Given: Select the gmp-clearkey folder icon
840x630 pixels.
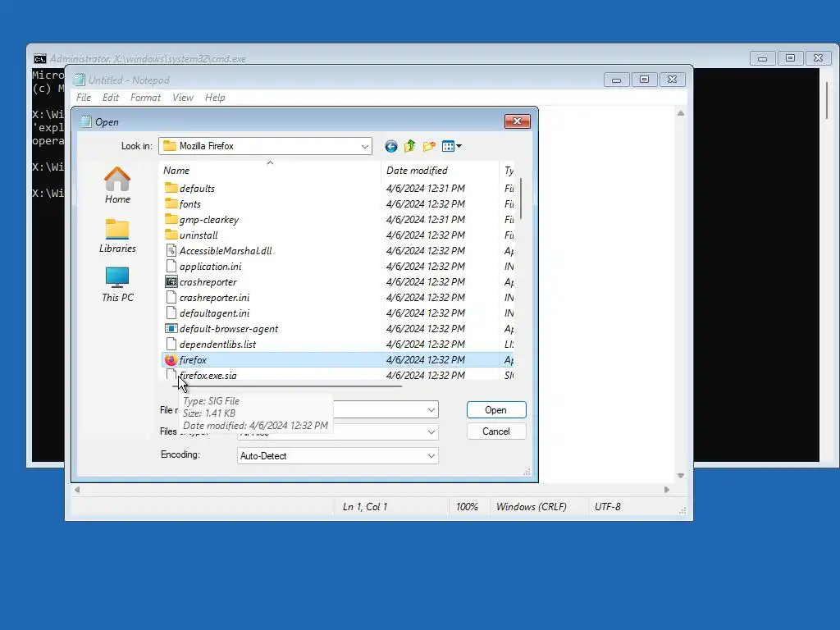Looking at the screenshot, I should [x=171, y=219].
